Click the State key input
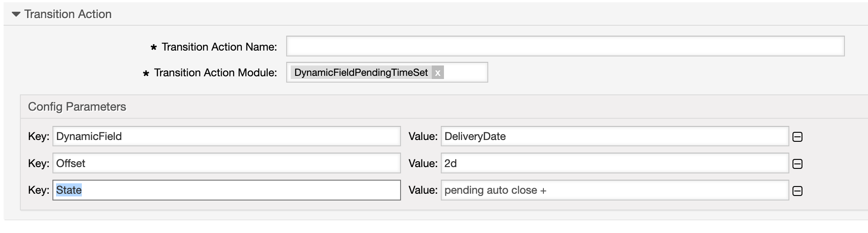Screen dimensions: 868x233 coord(226,190)
